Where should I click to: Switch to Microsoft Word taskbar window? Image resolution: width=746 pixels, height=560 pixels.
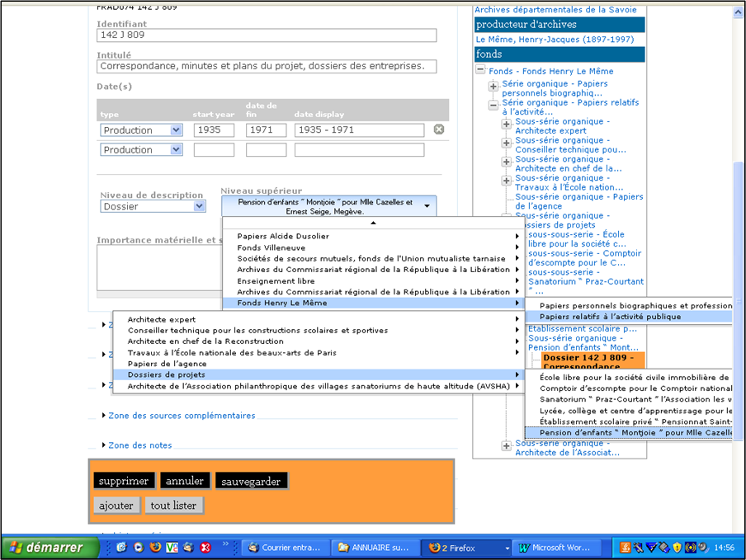click(558, 548)
